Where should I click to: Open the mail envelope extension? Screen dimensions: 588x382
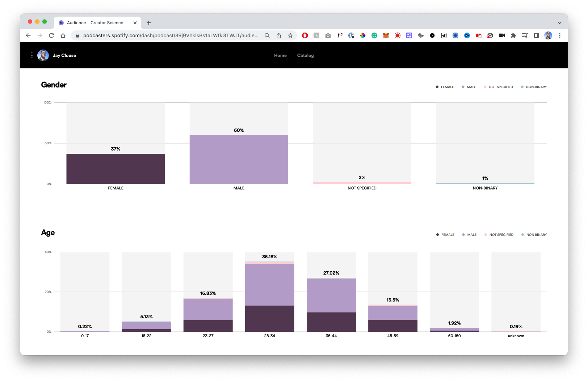point(490,35)
